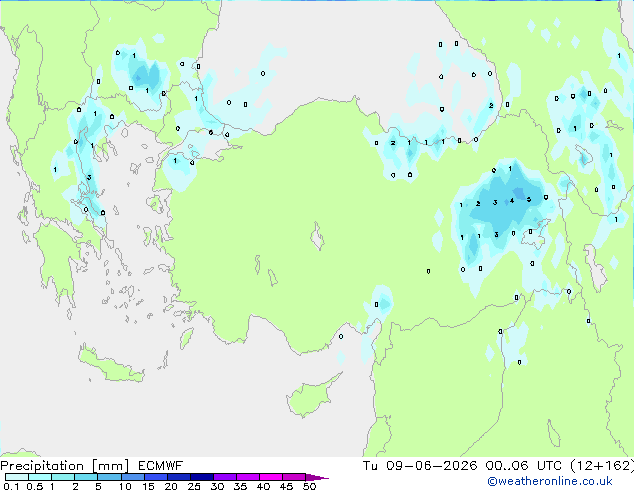
Task: Click the '5' precipitation value in eastern Turkey
Action: (528, 199)
